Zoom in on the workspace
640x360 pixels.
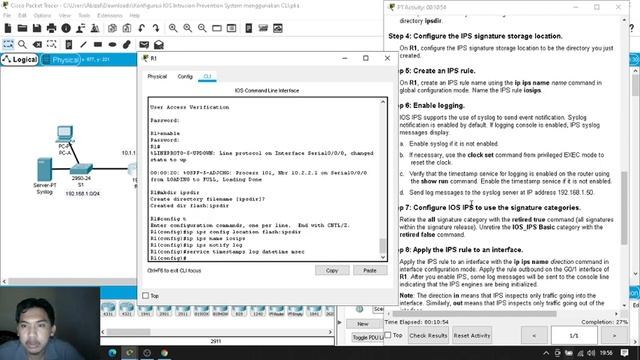pos(173,28)
